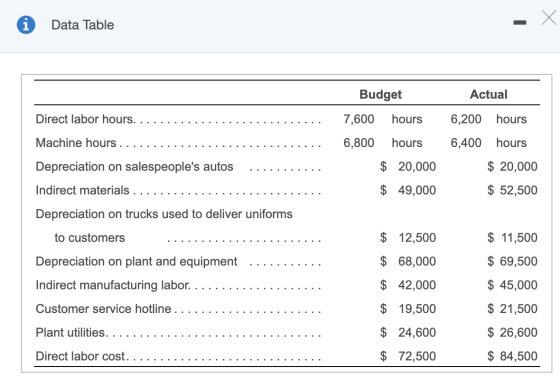Click budgeted indirect materials $49,000
This screenshot has width=560, height=386.
coord(408,190)
